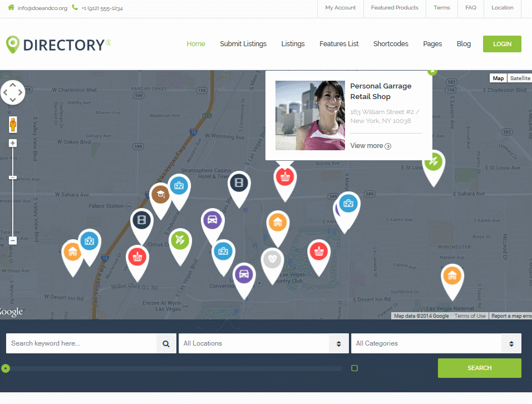532x404 pixels.
Task: Follow the View more link in the popup
Action: 371,146
